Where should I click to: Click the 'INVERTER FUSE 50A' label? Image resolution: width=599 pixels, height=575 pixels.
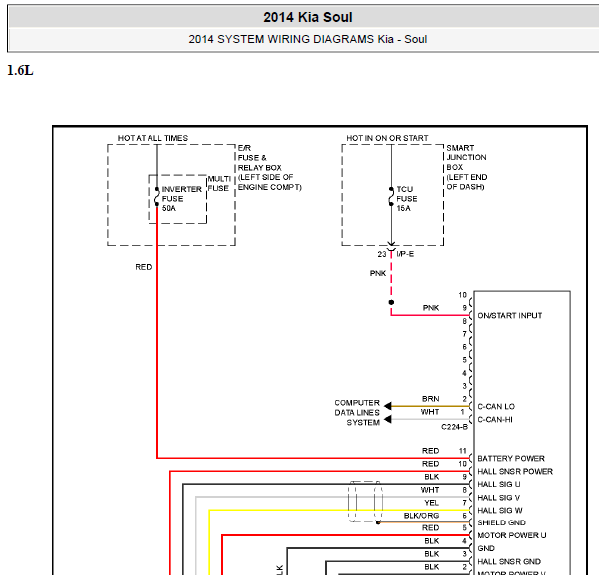(181, 199)
